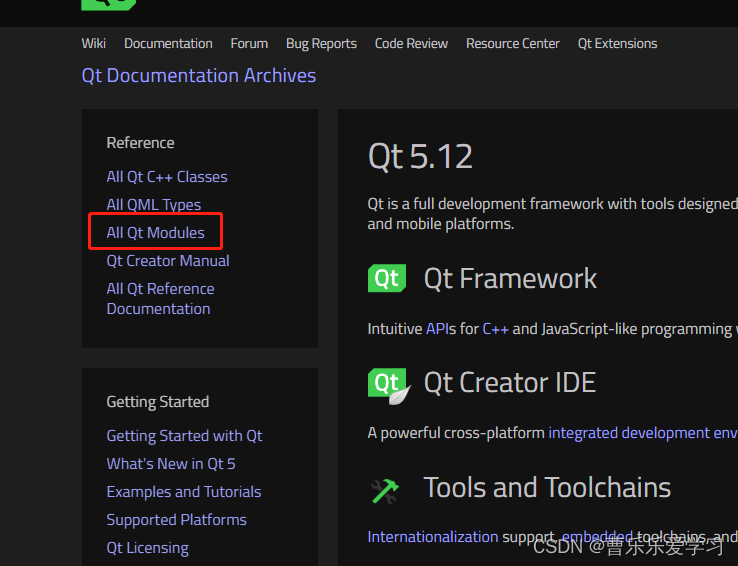Open the Qt Documentation Archives link
The image size is (738, 566).
click(x=199, y=76)
